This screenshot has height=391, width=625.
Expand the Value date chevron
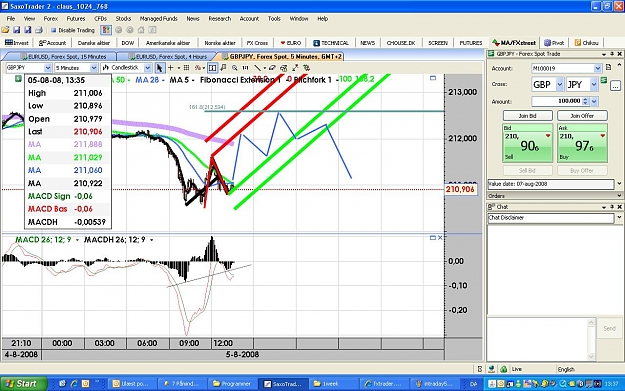point(619,184)
